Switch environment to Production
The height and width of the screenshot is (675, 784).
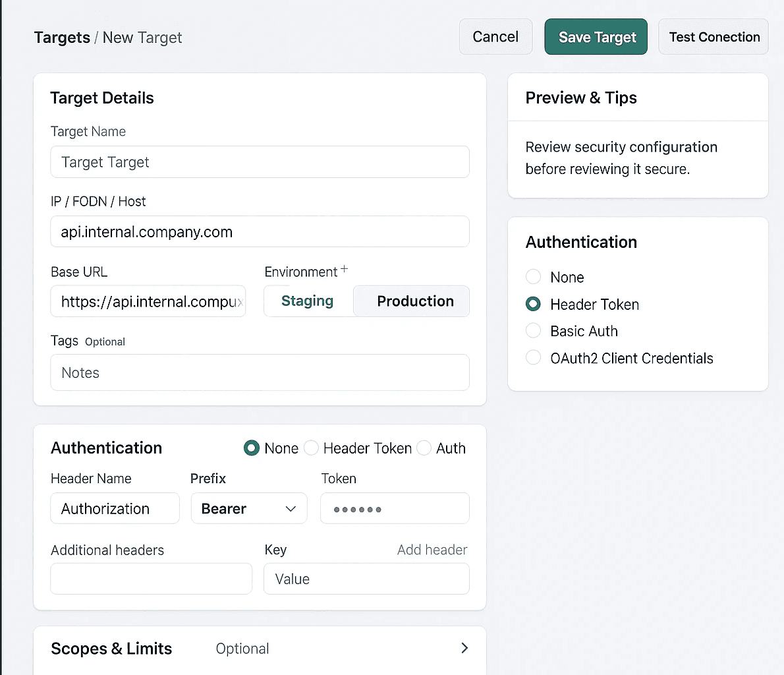[x=414, y=301]
